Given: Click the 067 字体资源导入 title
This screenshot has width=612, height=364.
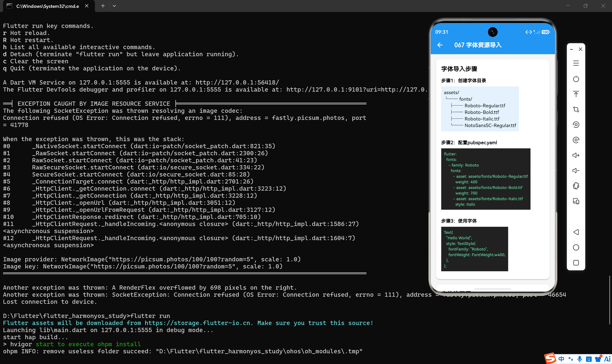Looking at the screenshot, I should (x=478, y=45).
